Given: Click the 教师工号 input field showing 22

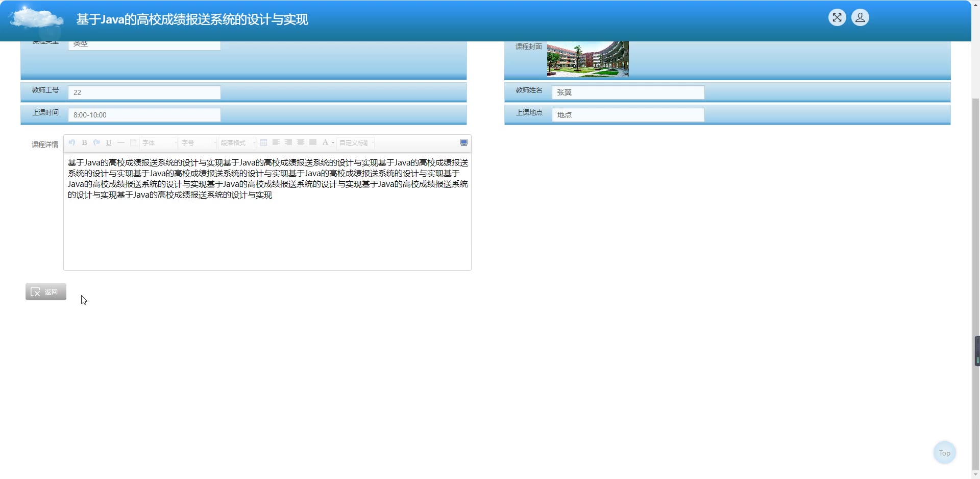Looking at the screenshot, I should pyautogui.click(x=144, y=92).
